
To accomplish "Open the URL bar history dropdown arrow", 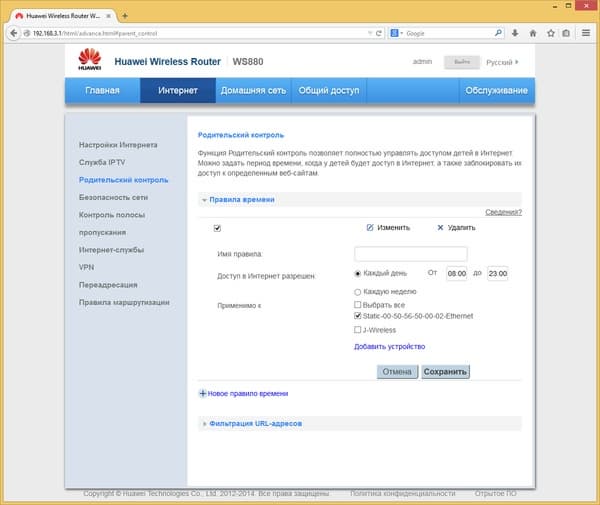I will pyautogui.click(x=370, y=33).
